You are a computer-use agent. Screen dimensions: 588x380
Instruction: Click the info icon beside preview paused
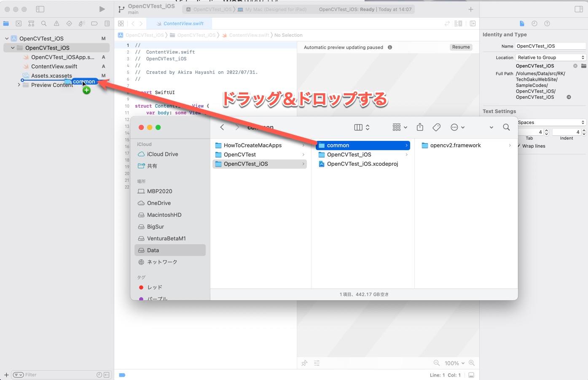coord(390,47)
